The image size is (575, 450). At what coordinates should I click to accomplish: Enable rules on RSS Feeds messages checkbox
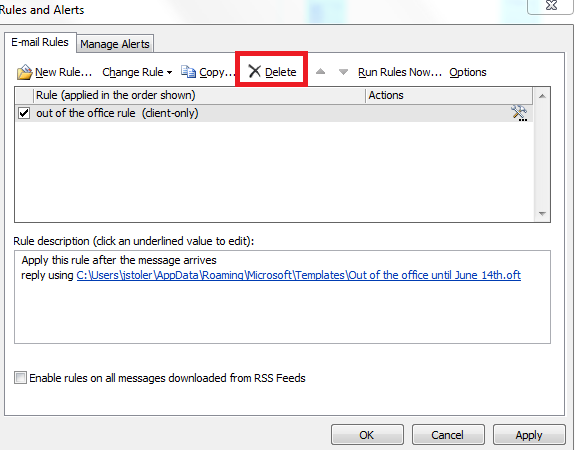pos(20,377)
